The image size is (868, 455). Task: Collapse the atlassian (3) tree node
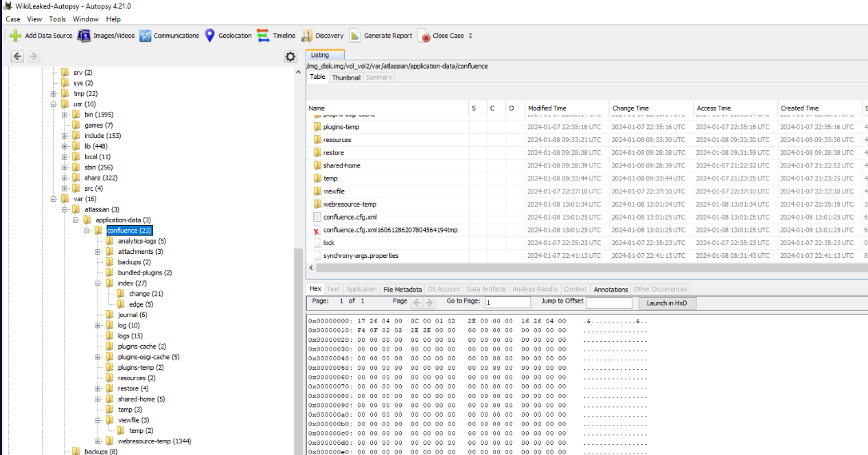point(65,209)
